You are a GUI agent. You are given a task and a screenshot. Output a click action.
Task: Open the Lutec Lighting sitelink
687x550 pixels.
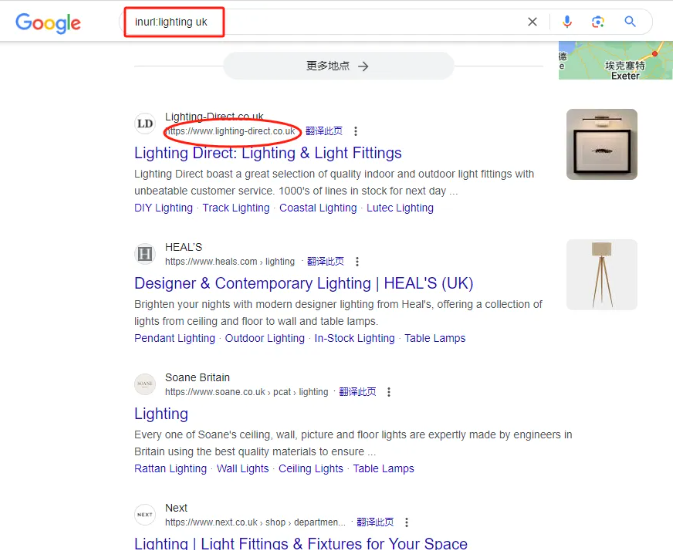coord(400,208)
